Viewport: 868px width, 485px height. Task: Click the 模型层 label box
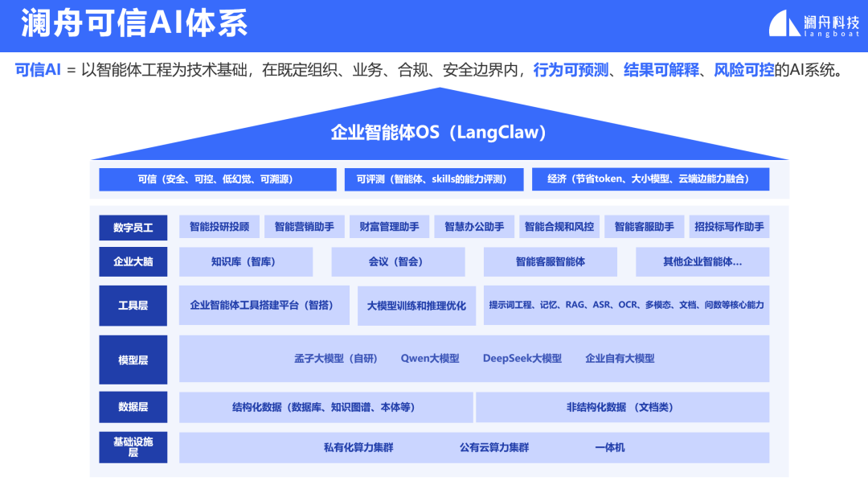pyautogui.click(x=133, y=360)
